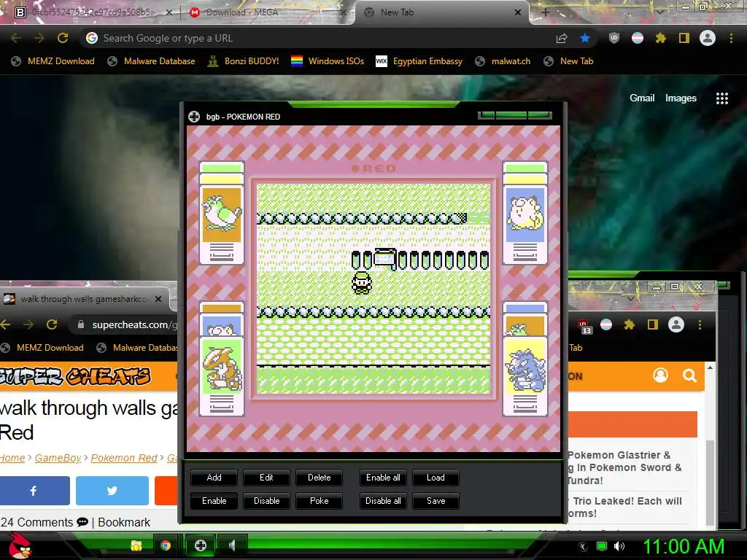747x560 pixels.
Task: Open the Angry Birds start button
Action: pyautogui.click(x=20, y=545)
